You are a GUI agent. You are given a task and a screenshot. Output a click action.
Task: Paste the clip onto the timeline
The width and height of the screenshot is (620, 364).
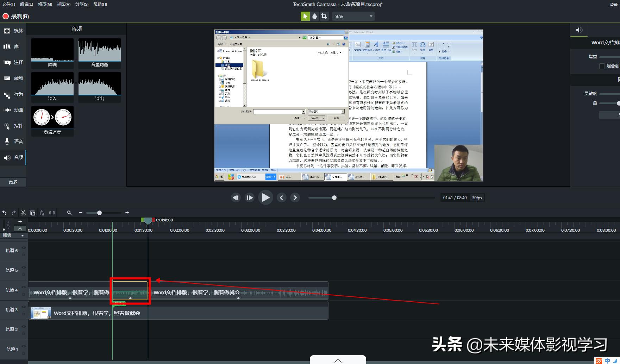click(x=42, y=213)
